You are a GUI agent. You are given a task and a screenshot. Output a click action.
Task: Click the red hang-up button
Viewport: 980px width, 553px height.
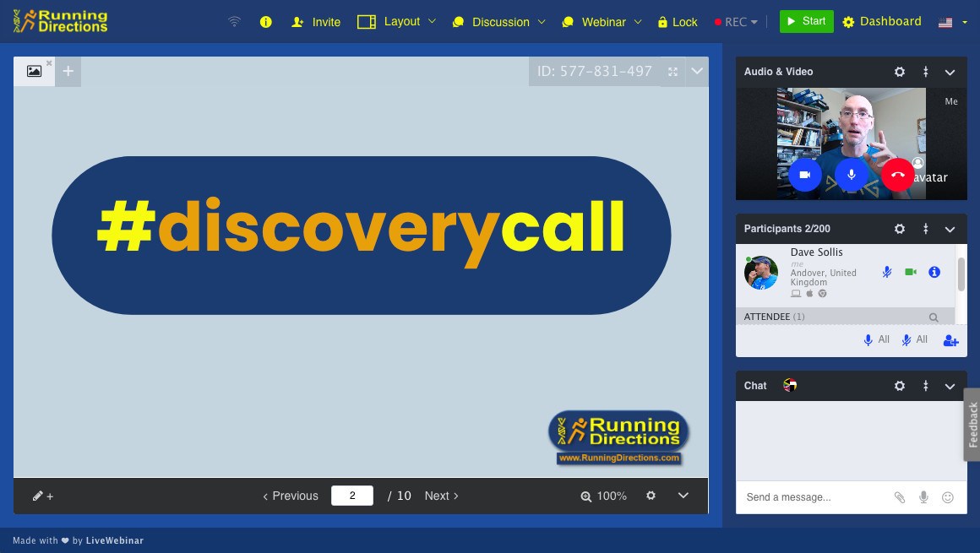click(897, 175)
